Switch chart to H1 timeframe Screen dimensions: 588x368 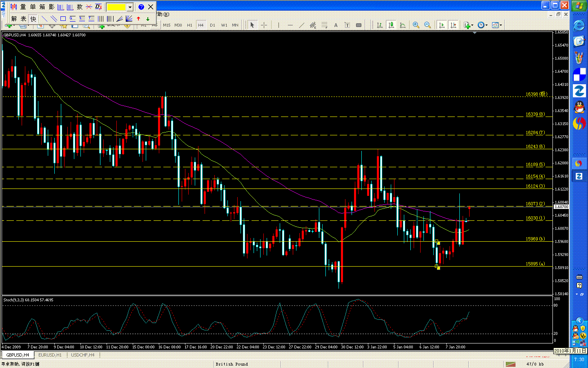[x=189, y=25]
